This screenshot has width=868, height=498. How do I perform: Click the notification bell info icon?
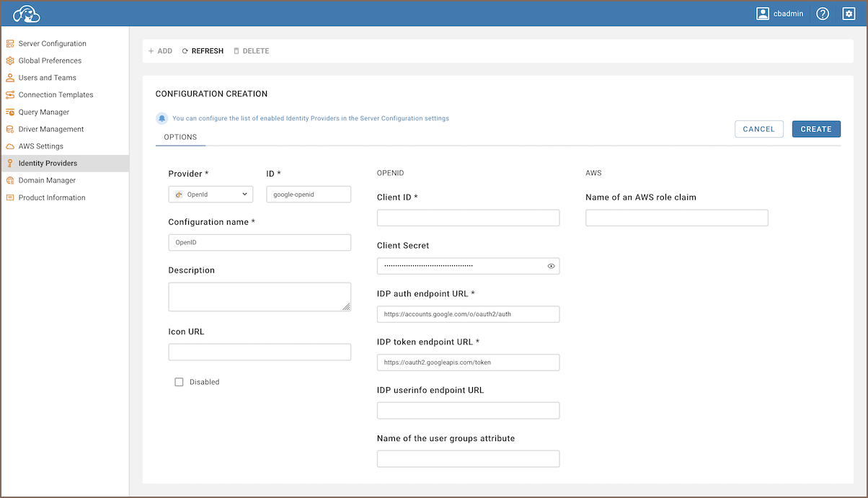pyautogui.click(x=162, y=118)
